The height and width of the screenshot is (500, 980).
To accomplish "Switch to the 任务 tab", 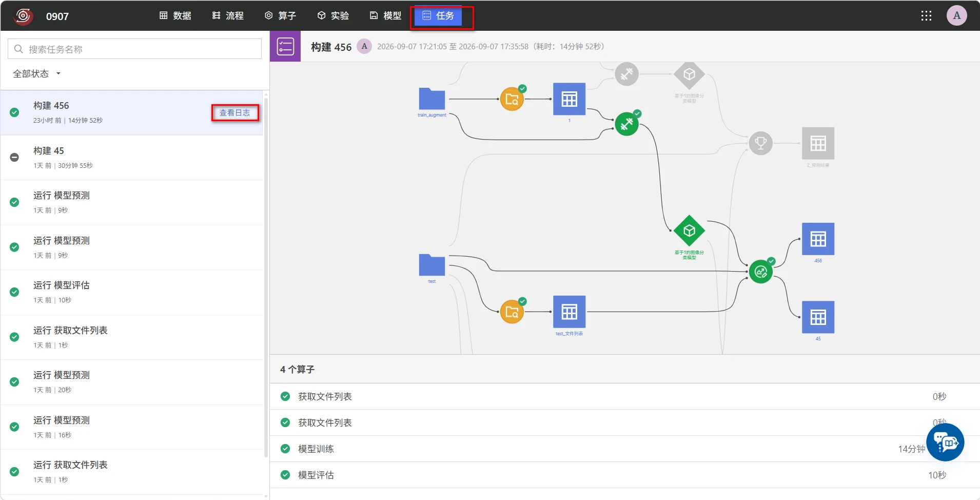I will click(x=438, y=16).
